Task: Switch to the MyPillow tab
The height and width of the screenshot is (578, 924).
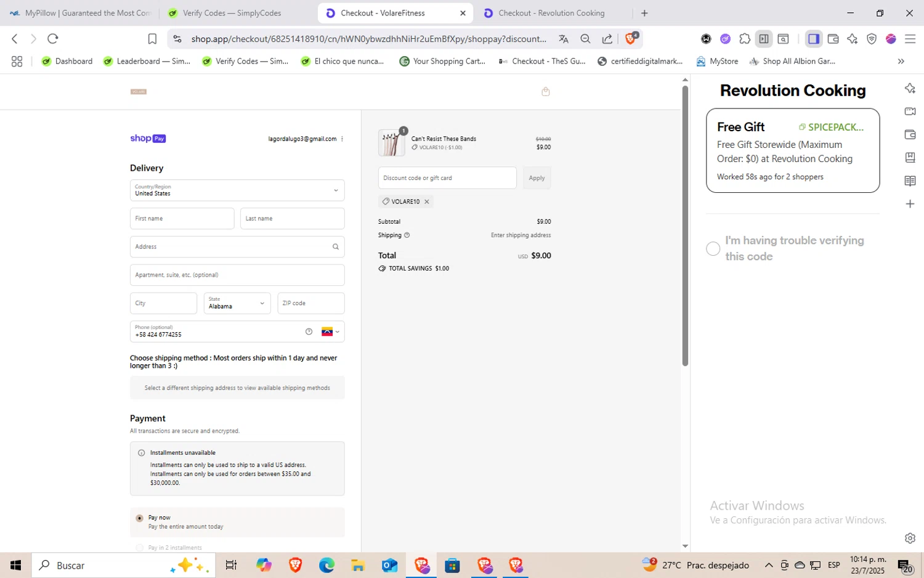Action: (80, 13)
